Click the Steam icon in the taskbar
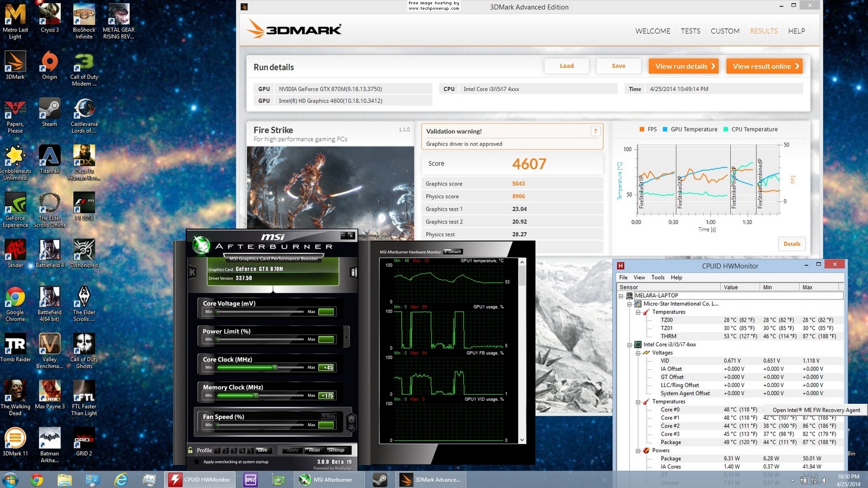868x488 pixels. pyautogui.click(x=380, y=479)
